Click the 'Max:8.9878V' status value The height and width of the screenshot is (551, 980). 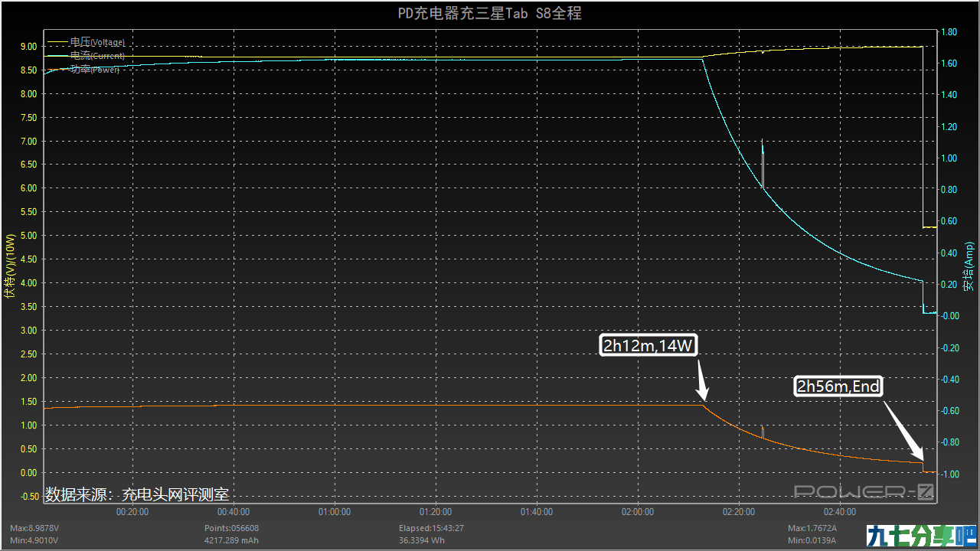(35, 528)
